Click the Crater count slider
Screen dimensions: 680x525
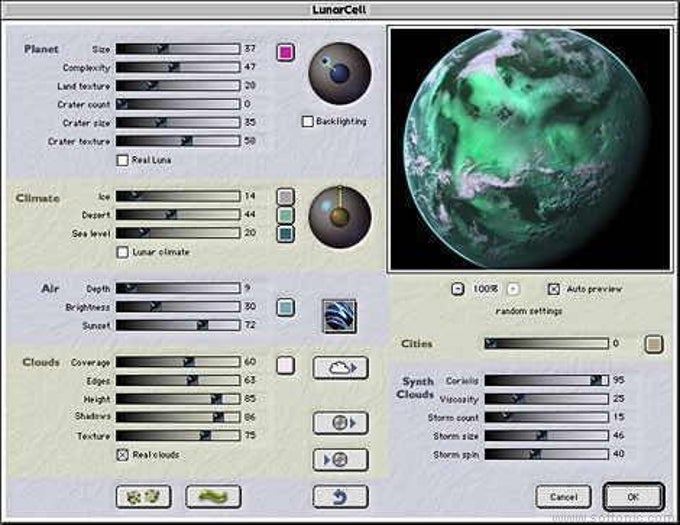pos(178,104)
